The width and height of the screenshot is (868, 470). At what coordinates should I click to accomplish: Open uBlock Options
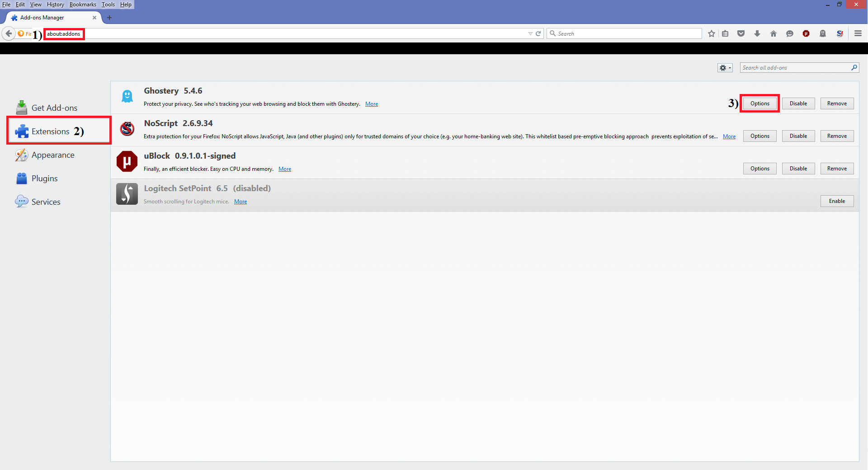[x=759, y=169]
